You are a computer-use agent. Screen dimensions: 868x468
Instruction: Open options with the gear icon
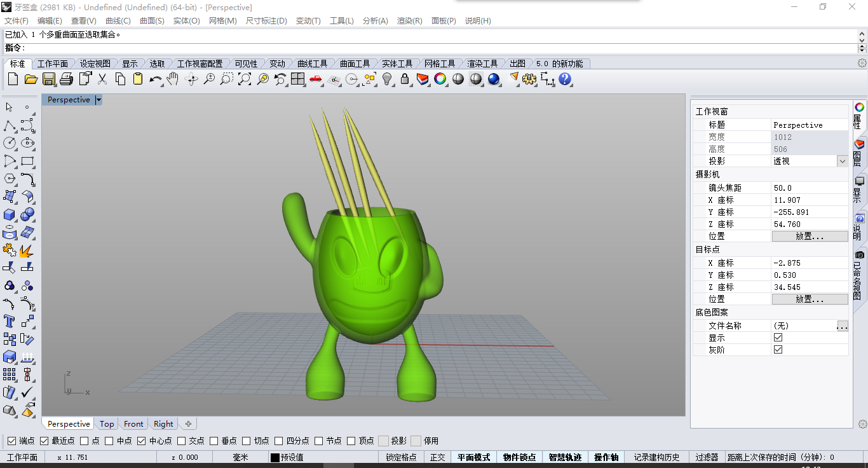[x=529, y=79]
